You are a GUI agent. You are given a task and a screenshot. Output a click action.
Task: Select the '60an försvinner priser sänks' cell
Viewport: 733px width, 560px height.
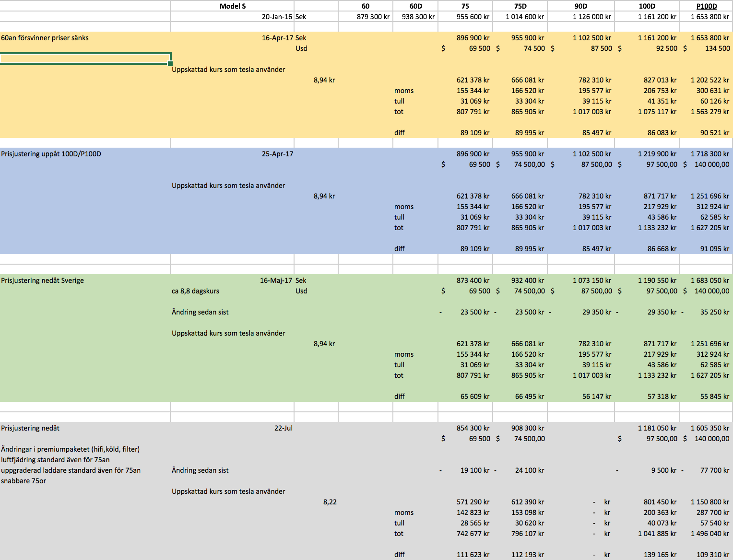point(45,38)
